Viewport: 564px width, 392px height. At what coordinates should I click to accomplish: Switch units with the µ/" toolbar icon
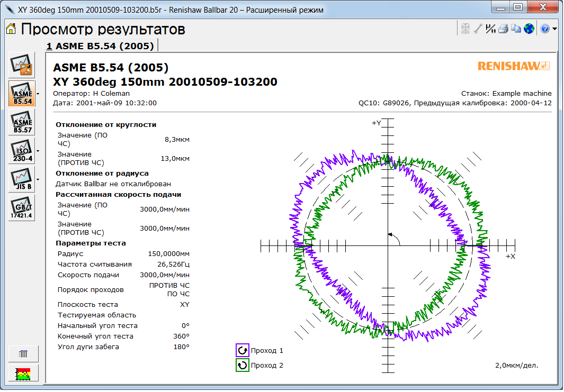click(490, 29)
